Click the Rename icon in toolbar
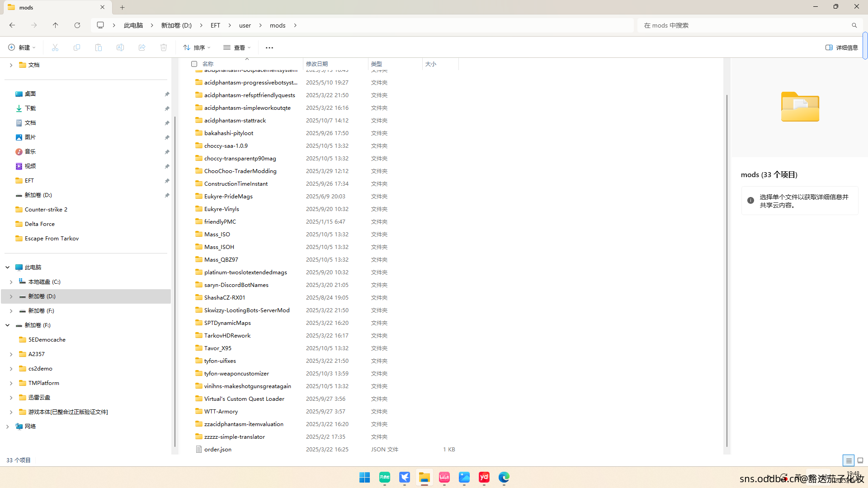Image resolution: width=868 pixels, height=488 pixels. (120, 47)
